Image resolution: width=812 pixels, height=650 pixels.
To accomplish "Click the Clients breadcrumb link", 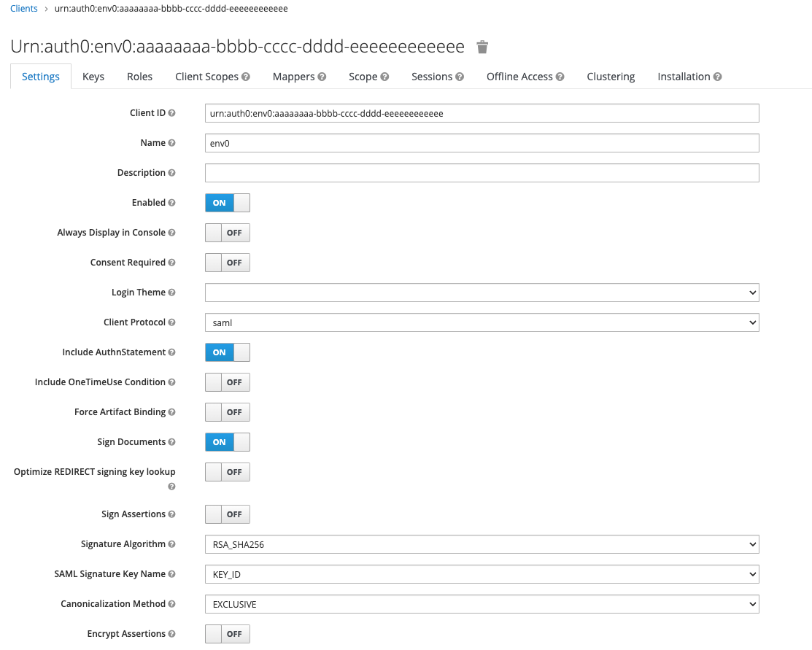I will 24,9.
